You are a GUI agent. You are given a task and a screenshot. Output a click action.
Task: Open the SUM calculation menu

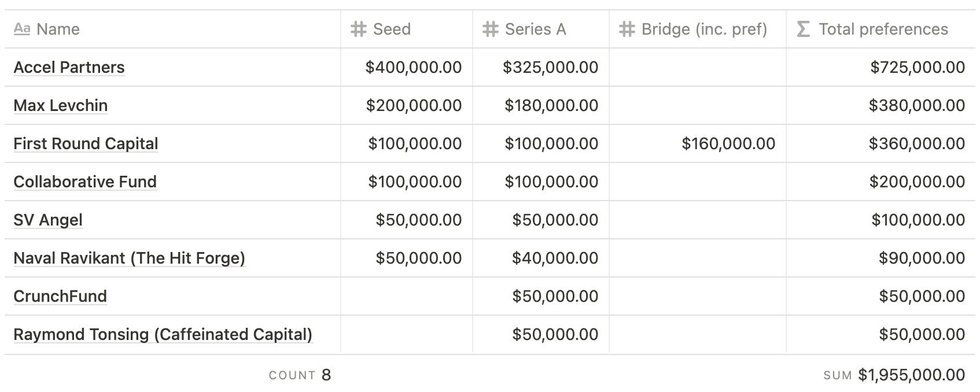tap(894, 375)
